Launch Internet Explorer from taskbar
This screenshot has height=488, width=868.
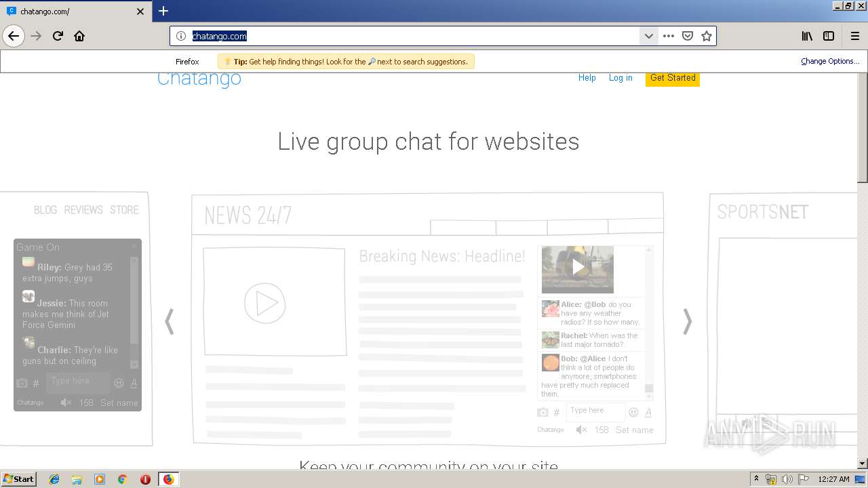pos(54,479)
